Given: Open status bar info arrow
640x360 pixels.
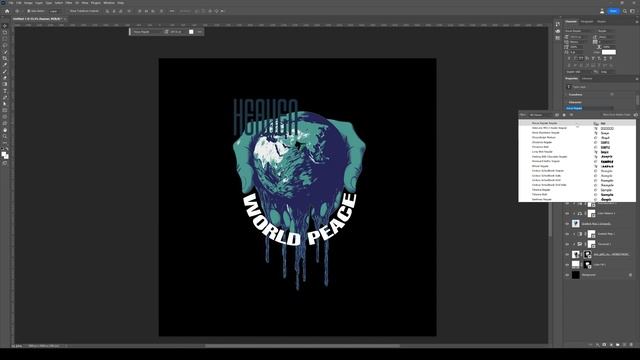Looking at the screenshot, I should tap(67, 346).
